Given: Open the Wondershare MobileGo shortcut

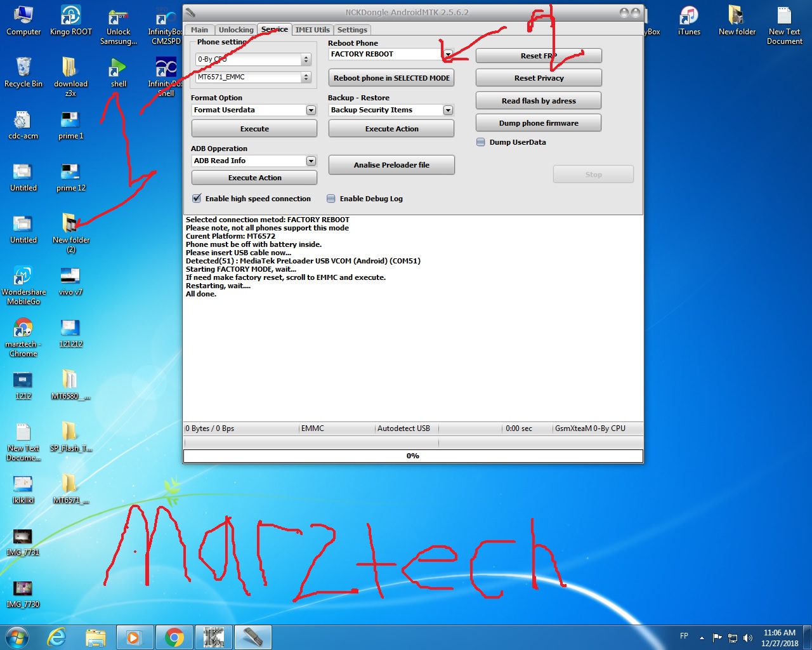Looking at the screenshot, I should pyautogui.click(x=23, y=285).
